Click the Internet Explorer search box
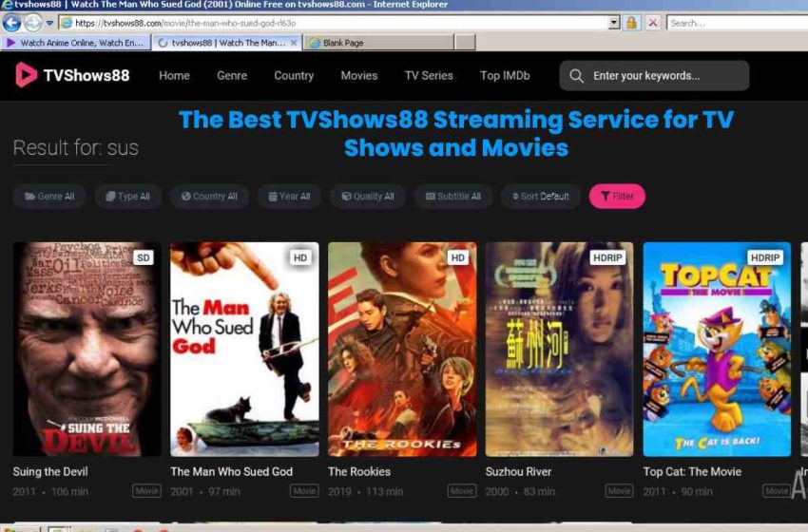The height and width of the screenshot is (532, 808). [x=737, y=23]
